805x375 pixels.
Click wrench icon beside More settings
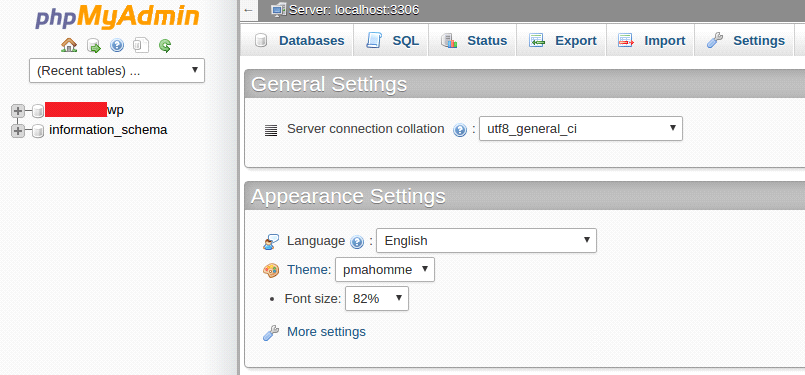[x=271, y=333]
